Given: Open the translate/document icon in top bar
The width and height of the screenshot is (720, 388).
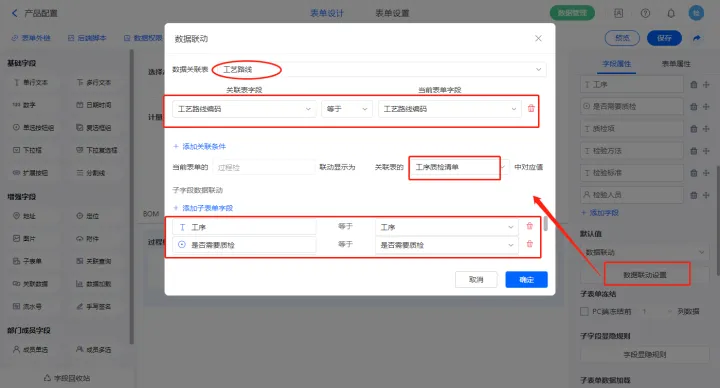Looking at the screenshot, I should [x=619, y=13].
